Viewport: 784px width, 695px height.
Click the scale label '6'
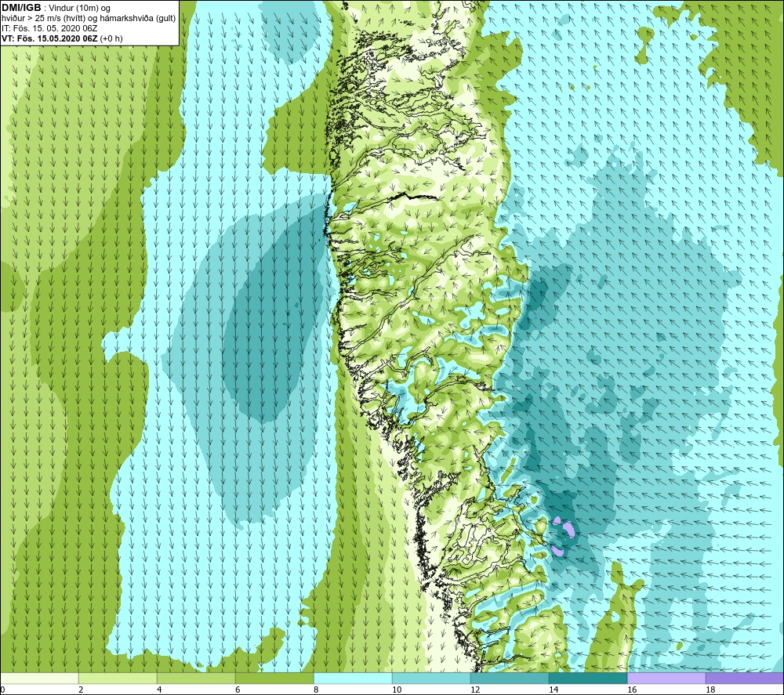coord(238,690)
